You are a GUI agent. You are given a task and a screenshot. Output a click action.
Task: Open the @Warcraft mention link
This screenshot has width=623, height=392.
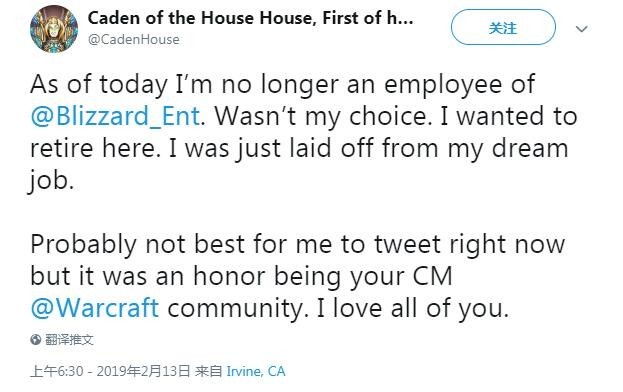(x=95, y=308)
